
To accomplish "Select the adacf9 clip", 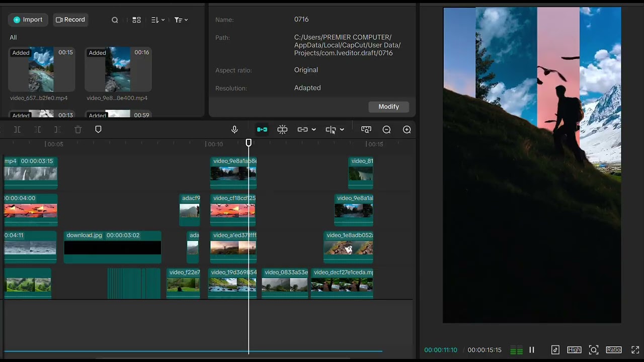I will 190,210.
